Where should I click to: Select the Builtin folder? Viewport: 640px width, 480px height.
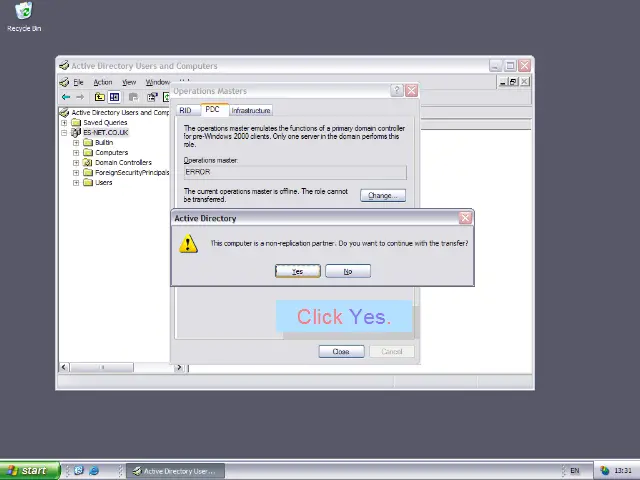click(x=104, y=142)
